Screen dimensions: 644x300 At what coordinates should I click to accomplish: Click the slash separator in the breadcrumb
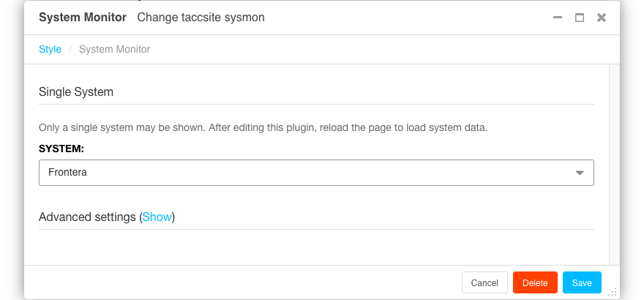70,50
